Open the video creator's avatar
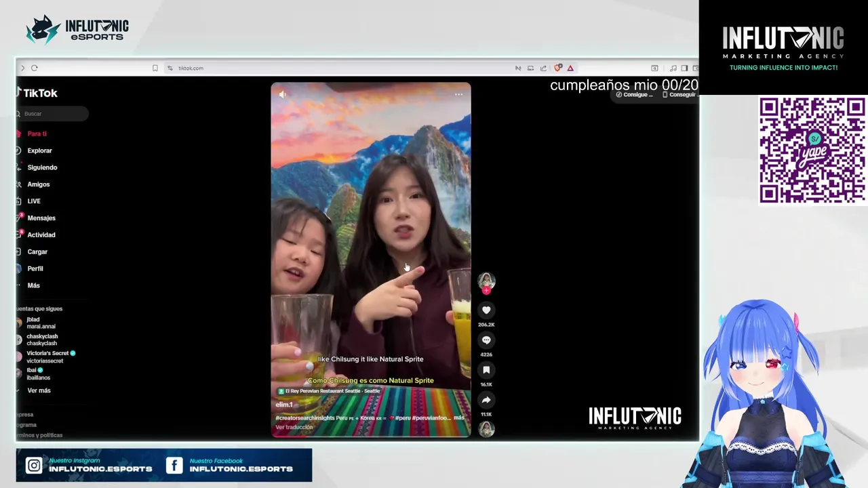This screenshot has width=868, height=488. point(486,281)
